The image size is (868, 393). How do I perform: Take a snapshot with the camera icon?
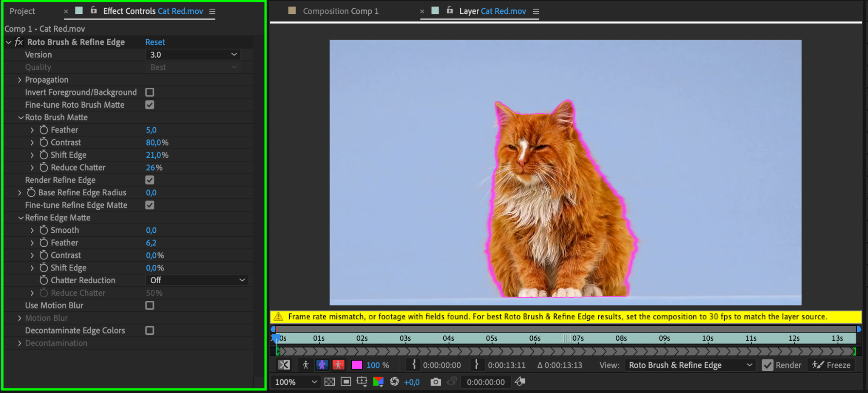point(436,382)
